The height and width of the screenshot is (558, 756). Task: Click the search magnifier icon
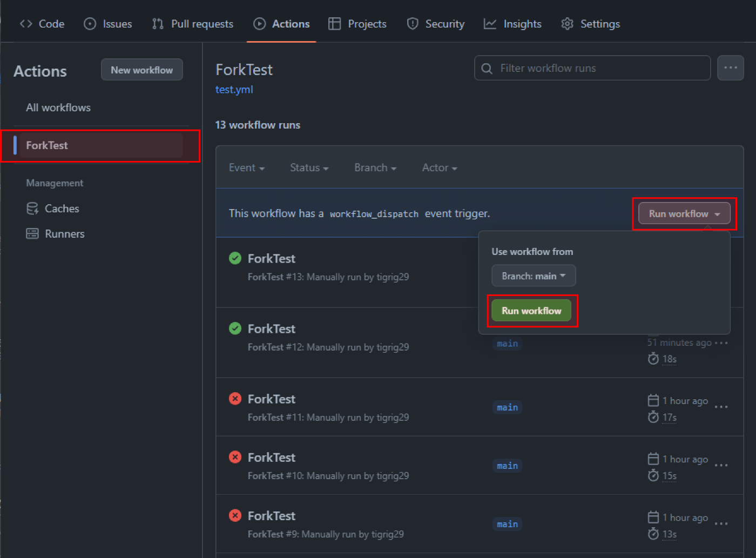pyautogui.click(x=487, y=69)
